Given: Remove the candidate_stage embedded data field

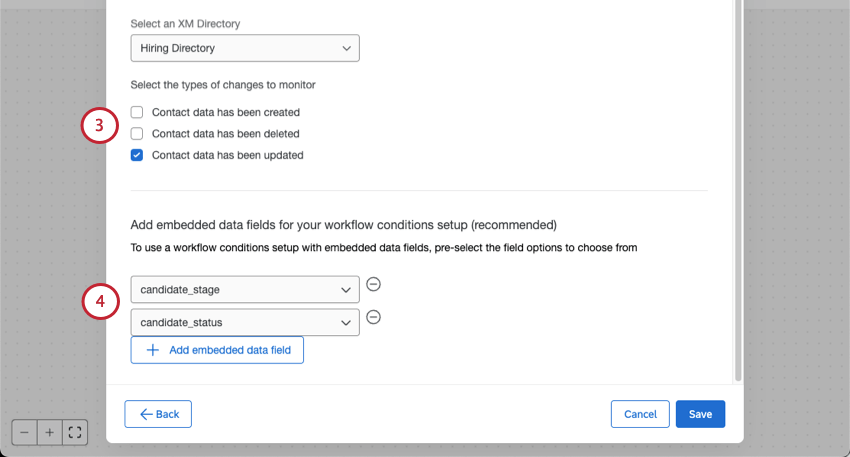Looking at the screenshot, I should coord(373,284).
